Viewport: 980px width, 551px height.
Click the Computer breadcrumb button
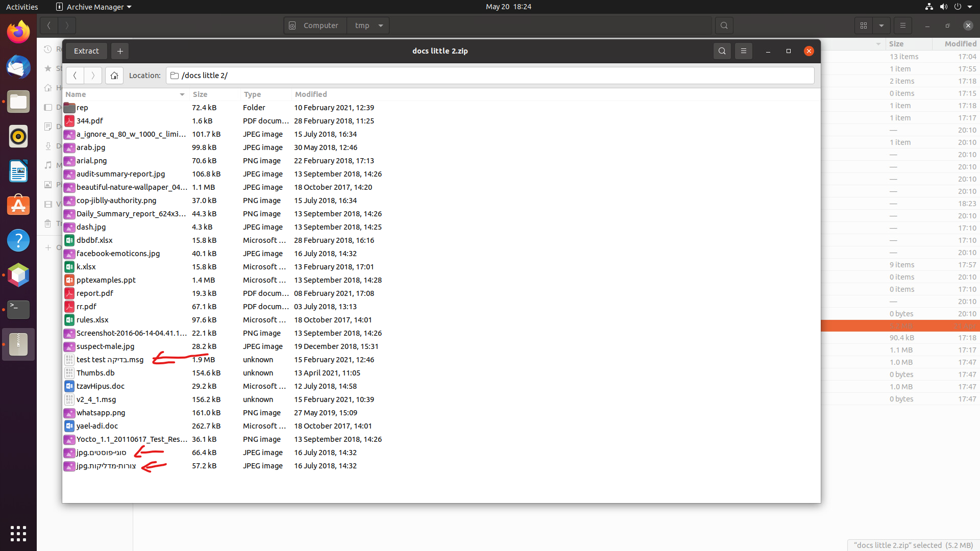click(314, 25)
